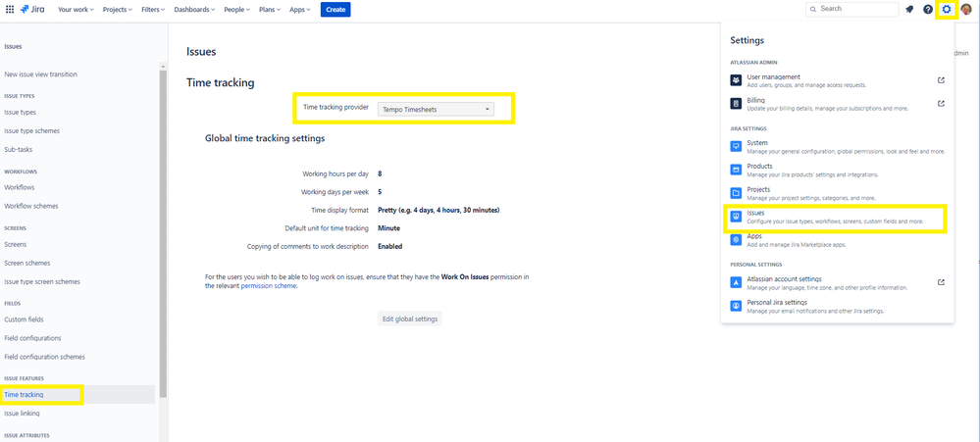Open Screen schemes in sidebar

[x=26, y=263]
